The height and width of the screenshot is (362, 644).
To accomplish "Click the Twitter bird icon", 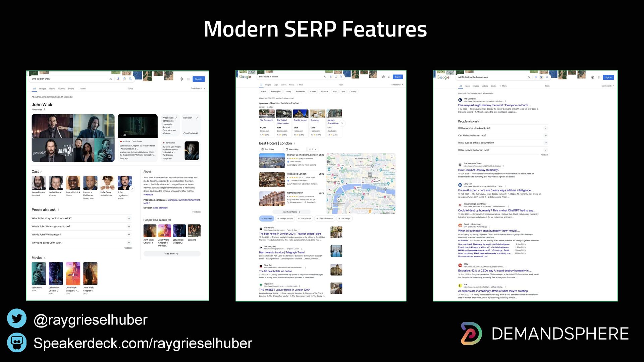I will (x=17, y=318).
